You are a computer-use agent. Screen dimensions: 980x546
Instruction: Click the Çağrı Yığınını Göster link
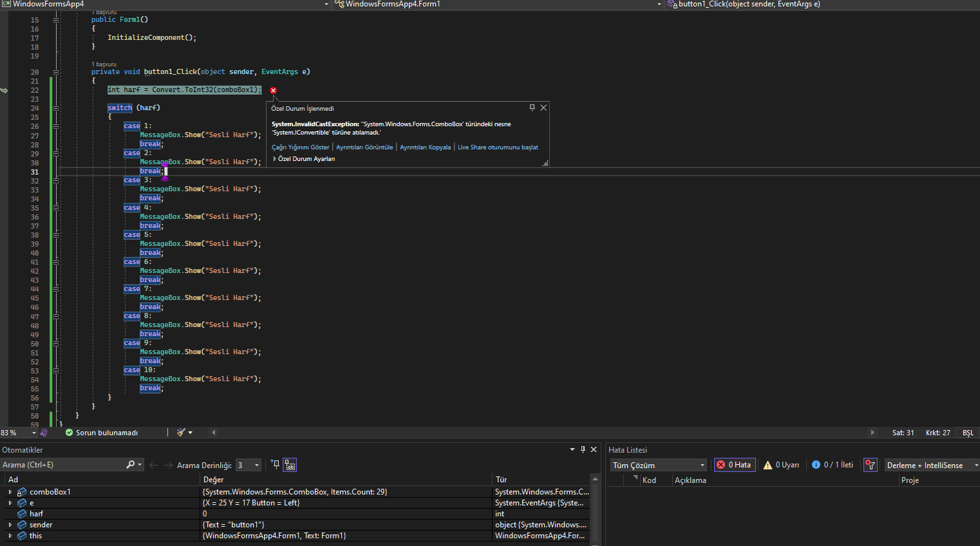pos(300,147)
